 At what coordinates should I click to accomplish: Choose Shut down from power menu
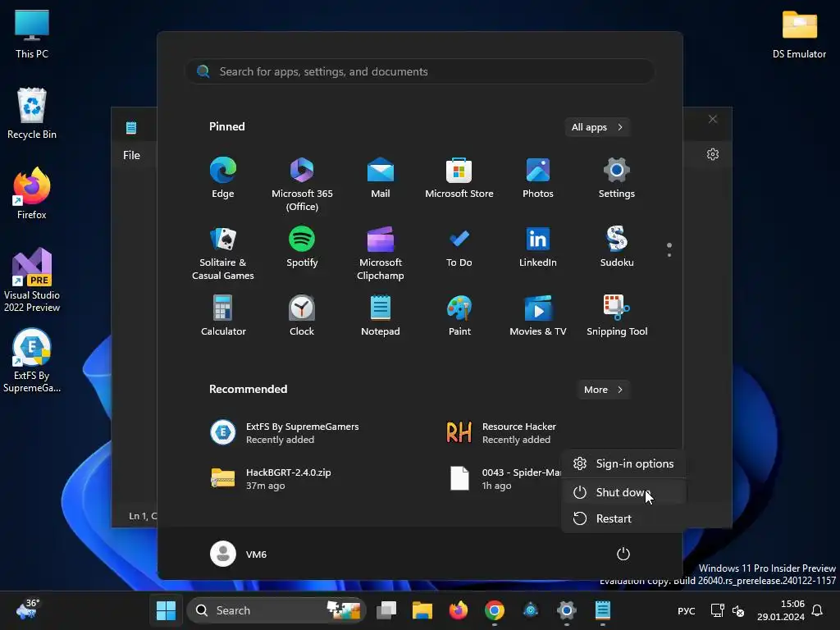[623, 492]
